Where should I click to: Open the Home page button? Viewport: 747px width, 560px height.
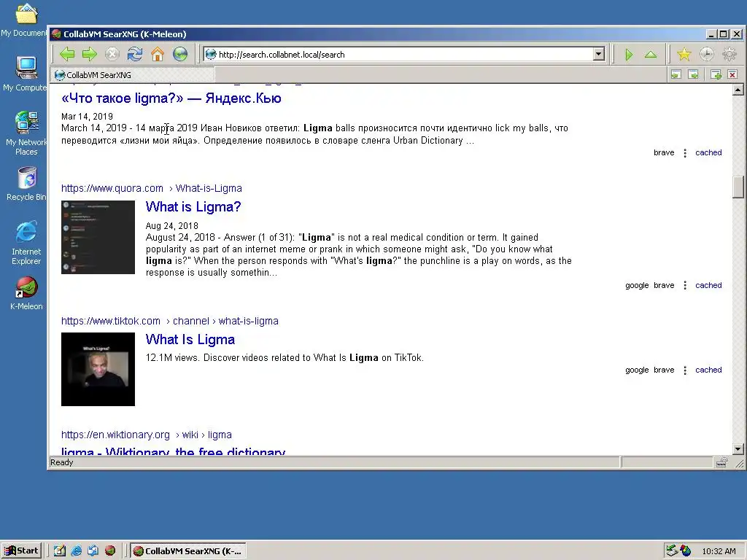(x=158, y=54)
